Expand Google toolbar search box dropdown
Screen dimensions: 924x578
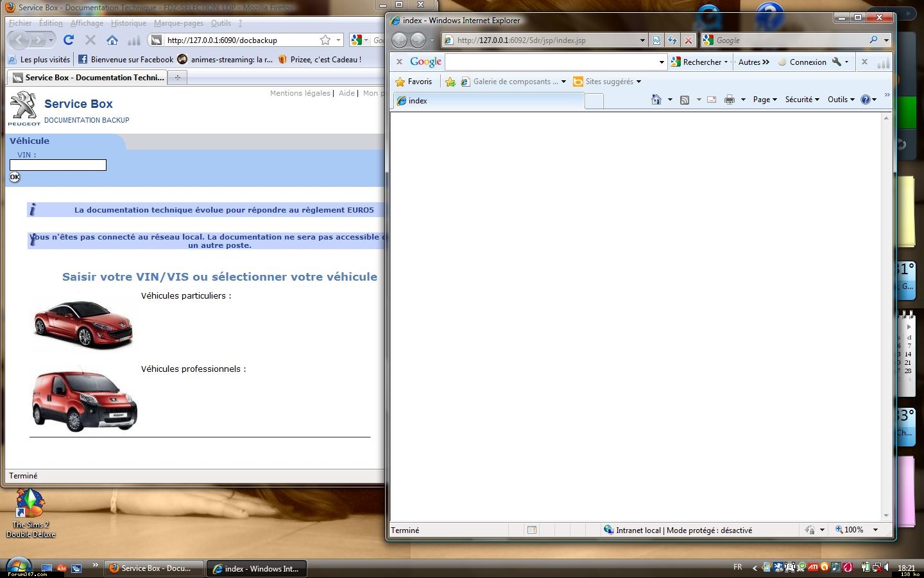tap(662, 62)
